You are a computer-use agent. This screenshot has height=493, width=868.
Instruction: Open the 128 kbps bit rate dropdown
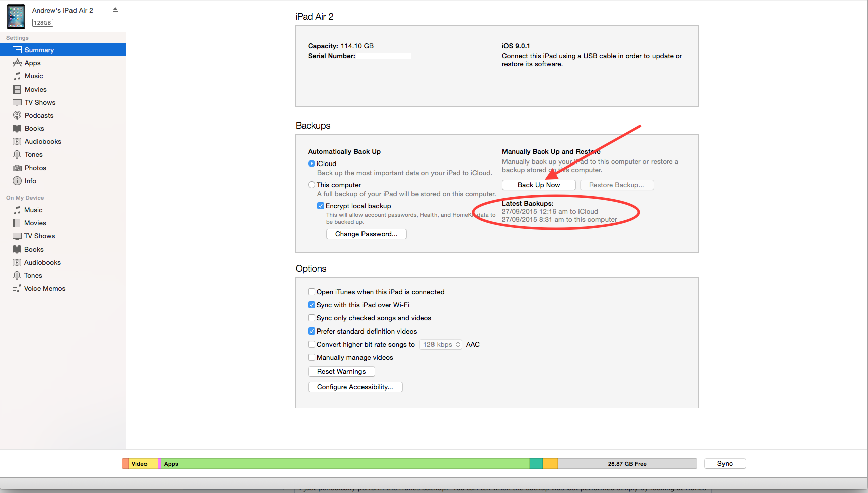click(441, 344)
